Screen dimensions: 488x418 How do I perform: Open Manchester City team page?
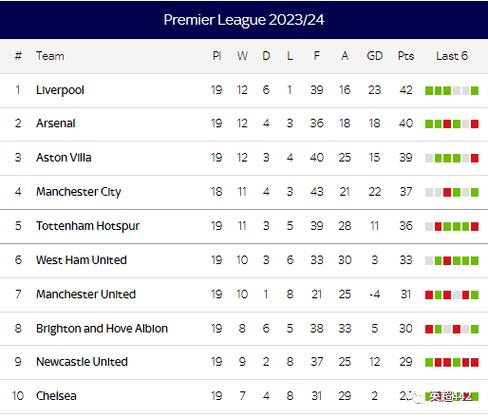(79, 192)
